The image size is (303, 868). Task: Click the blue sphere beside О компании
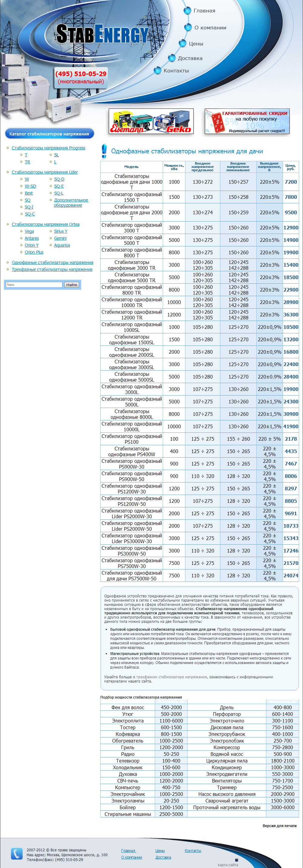[188, 28]
